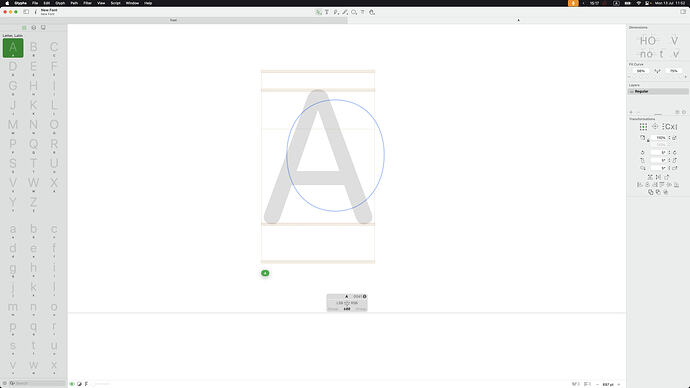Viewport: 690px width, 388px height.
Task: Open the Filter menu
Action: point(88,3)
